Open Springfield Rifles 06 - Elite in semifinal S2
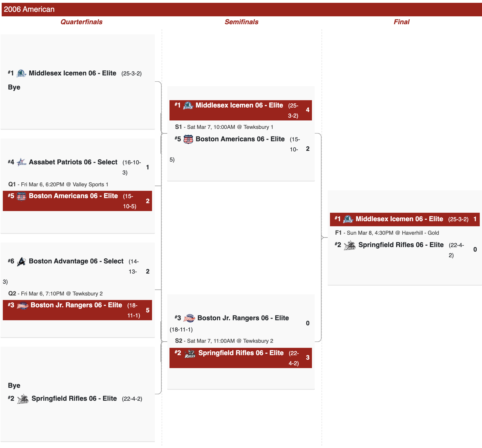Viewport: 482px width, 448px height. pos(241,353)
